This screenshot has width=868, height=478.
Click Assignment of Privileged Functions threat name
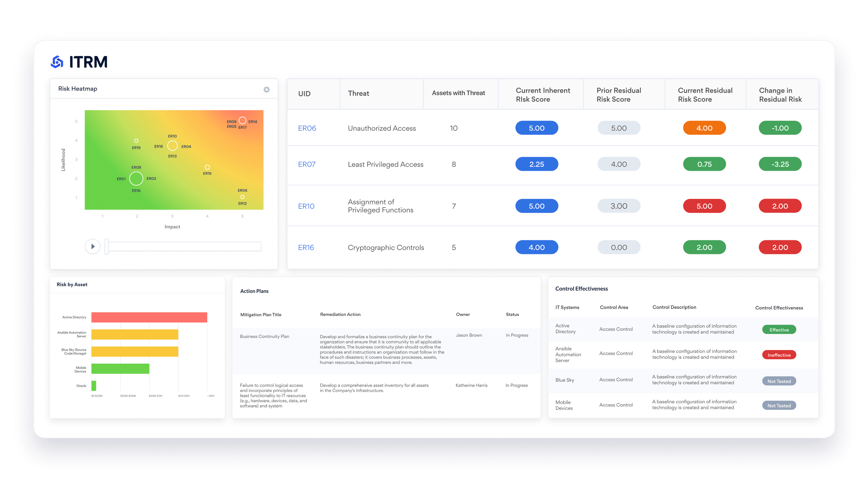coord(380,206)
